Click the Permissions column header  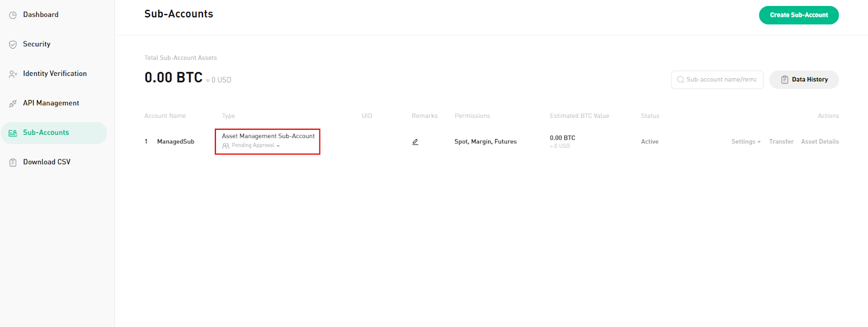[472, 116]
